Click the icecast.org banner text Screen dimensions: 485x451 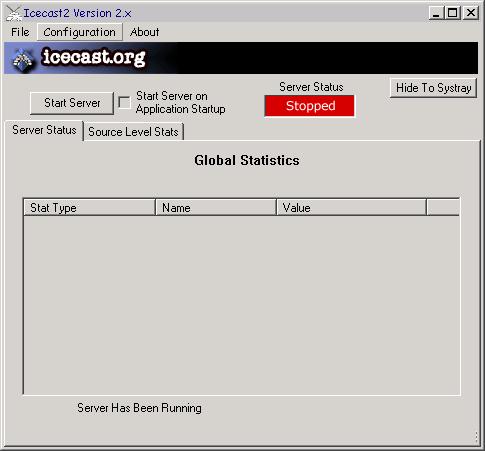(94, 57)
